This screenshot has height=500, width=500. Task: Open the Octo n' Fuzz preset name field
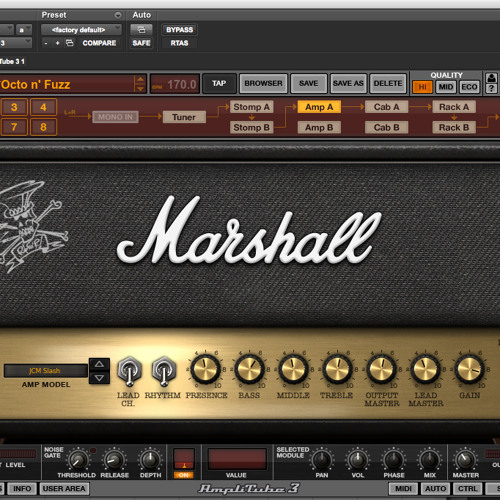pos(68,84)
